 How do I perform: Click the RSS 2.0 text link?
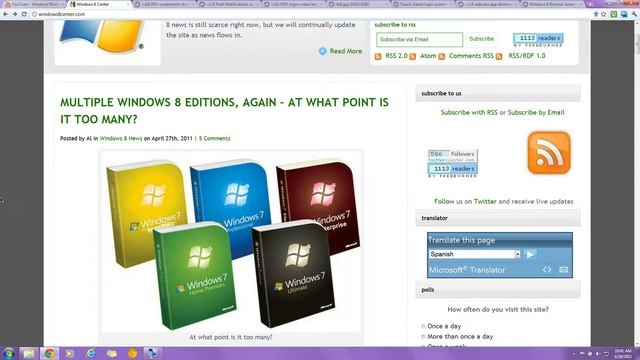(396, 56)
